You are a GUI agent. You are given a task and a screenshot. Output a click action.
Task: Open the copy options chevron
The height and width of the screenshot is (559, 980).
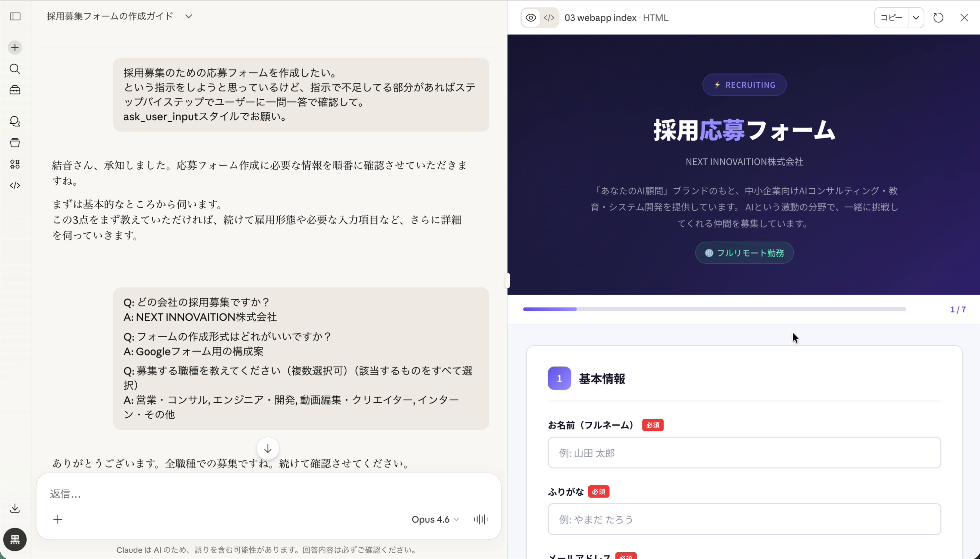coord(916,18)
